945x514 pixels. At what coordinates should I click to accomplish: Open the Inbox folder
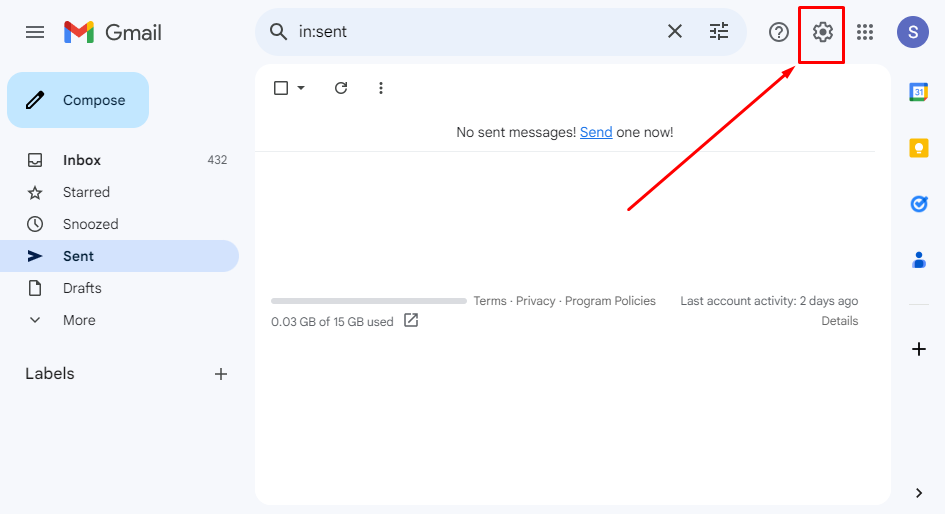119,160
